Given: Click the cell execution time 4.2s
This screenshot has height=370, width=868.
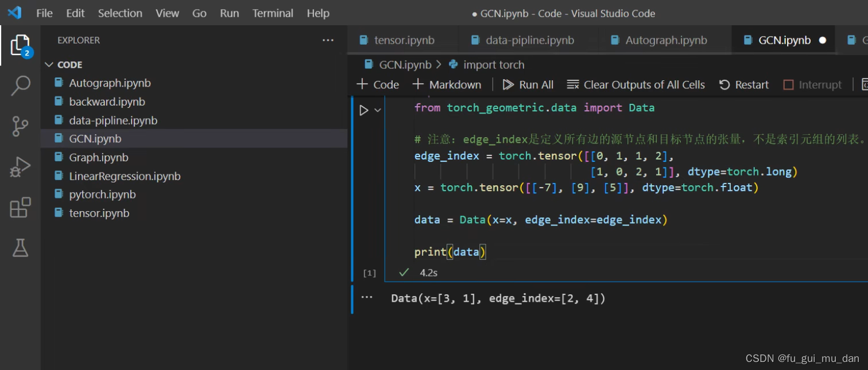Looking at the screenshot, I should [x=428, y=272].
